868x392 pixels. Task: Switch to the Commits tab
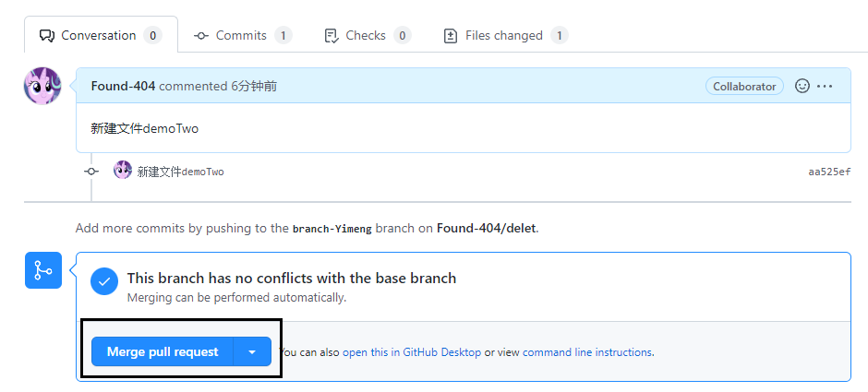tap(243, 35)
